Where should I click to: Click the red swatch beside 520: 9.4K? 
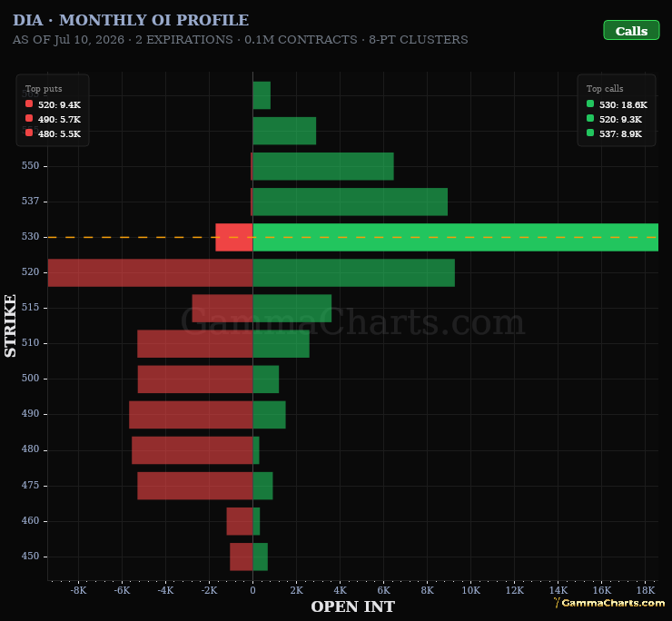coord(29,103)
